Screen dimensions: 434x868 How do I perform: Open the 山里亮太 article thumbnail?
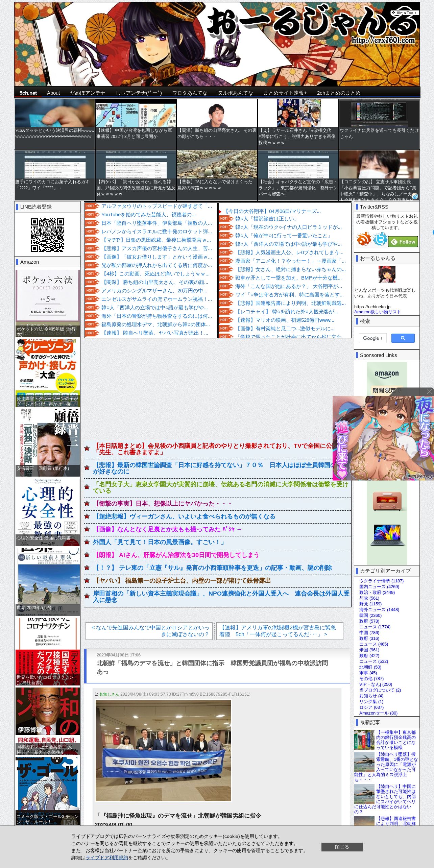click(217, 124)
